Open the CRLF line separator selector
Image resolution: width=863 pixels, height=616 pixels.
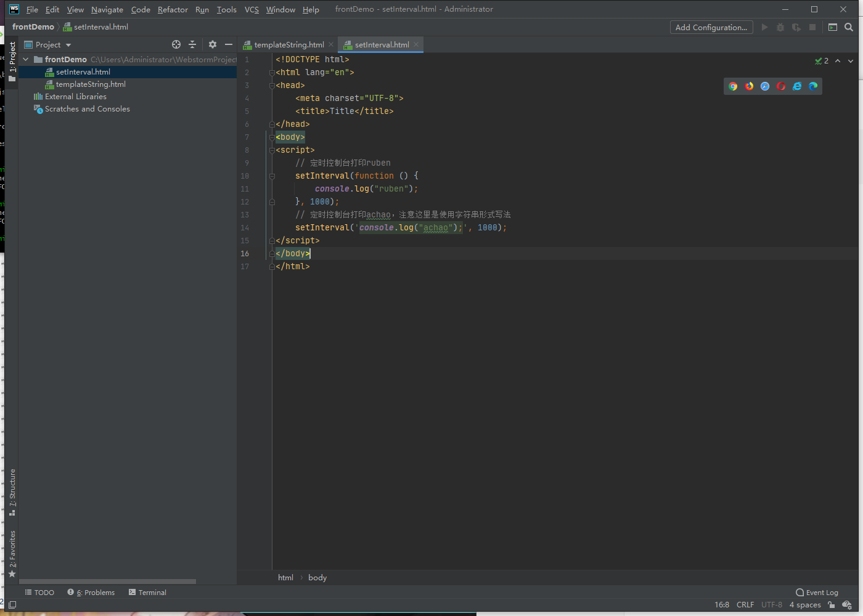[745, 605]
